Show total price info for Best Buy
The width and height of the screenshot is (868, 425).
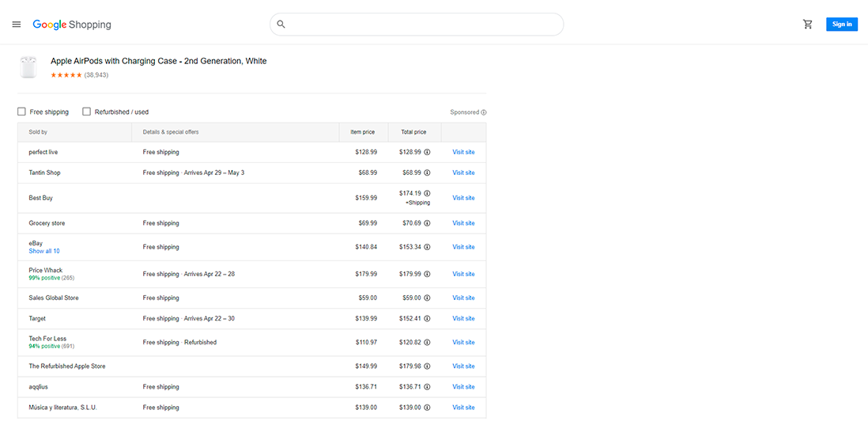pos(428,193)
